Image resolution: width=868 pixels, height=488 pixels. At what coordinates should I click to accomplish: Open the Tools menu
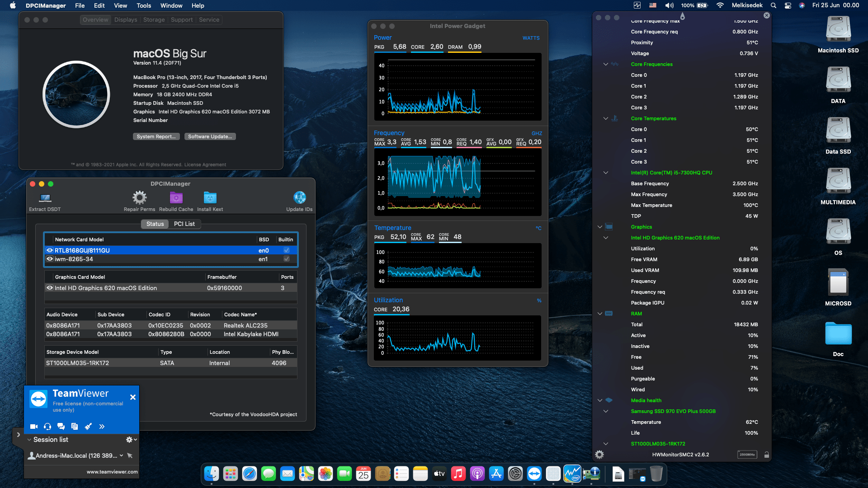click(144, 5)
